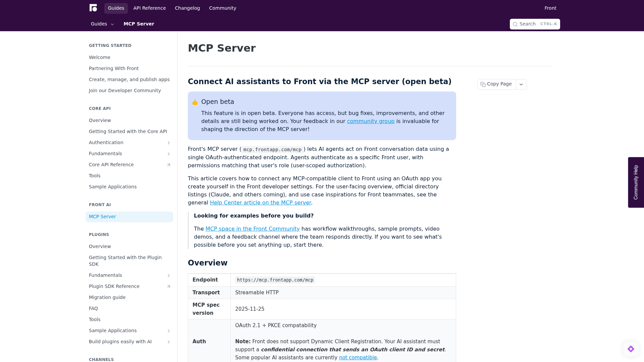Open Plugin SDK Reference item
644x362 pixels.
click(129, 287)
